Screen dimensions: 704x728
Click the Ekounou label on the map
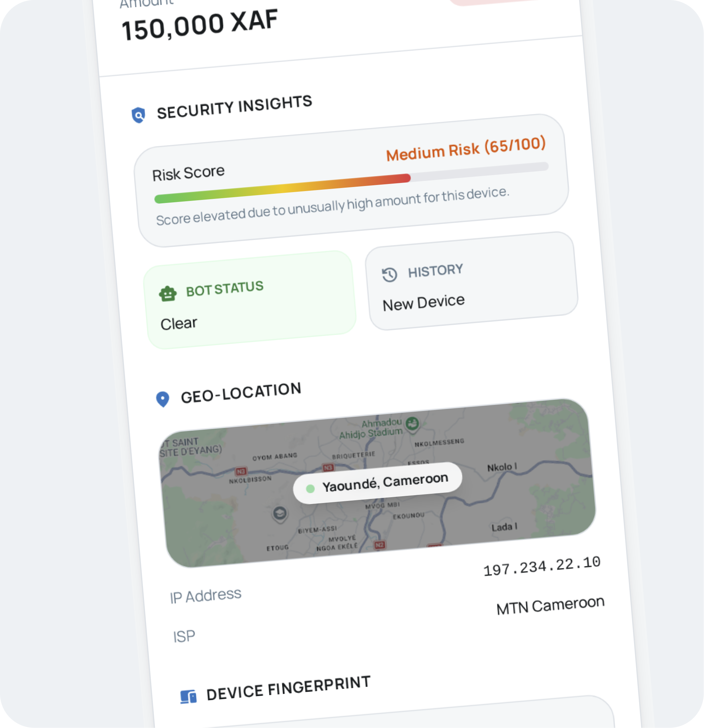(409, 516)
